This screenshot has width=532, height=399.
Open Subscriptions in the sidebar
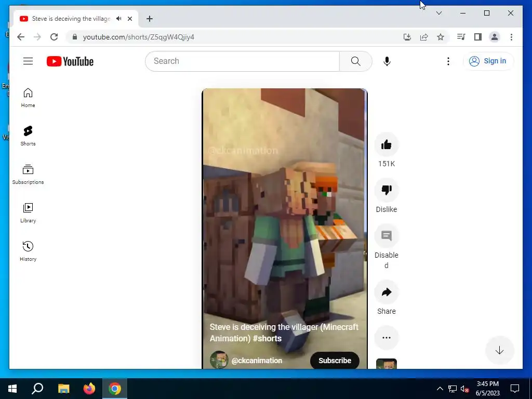28,175
